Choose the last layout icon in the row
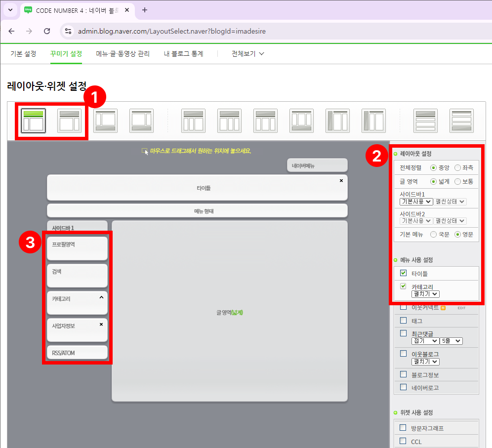The height and width of the screenshot is (448, 492). [x=461, y=121]
